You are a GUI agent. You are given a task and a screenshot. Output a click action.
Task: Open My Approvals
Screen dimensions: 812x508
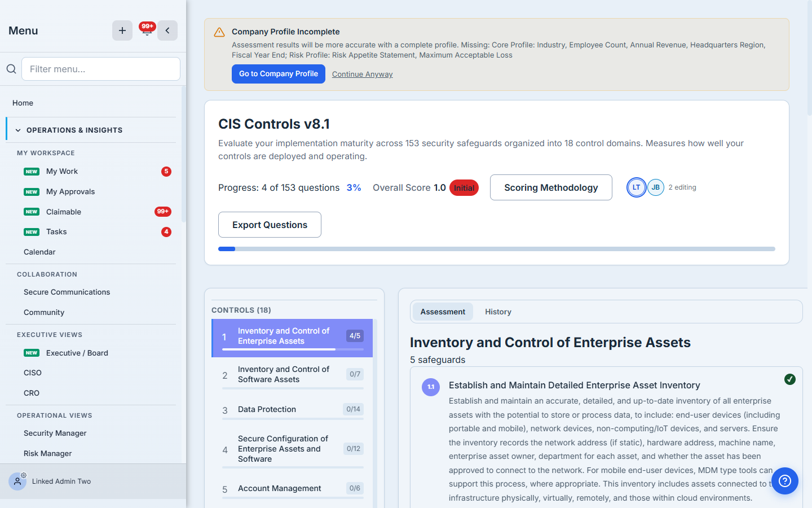coord(70,192)
